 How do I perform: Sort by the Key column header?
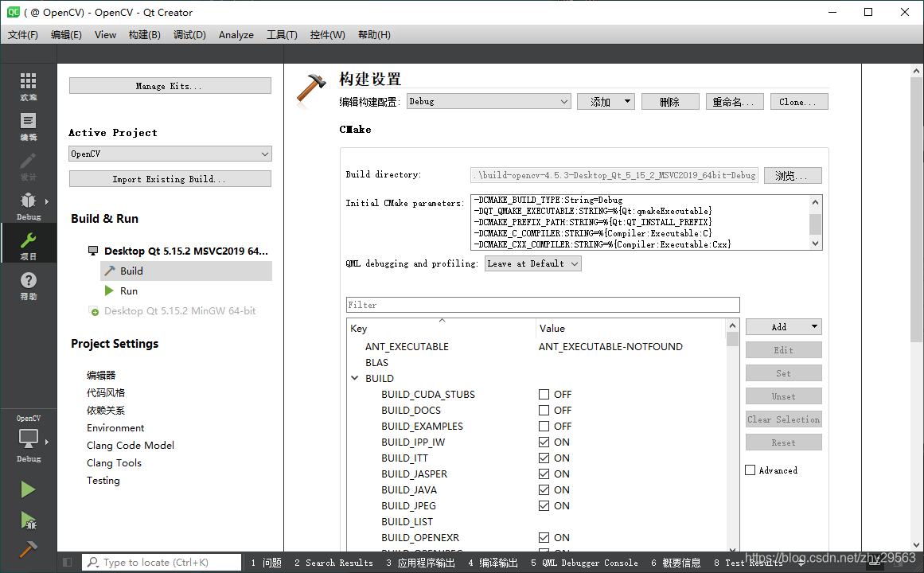click(x=442, y=328)
